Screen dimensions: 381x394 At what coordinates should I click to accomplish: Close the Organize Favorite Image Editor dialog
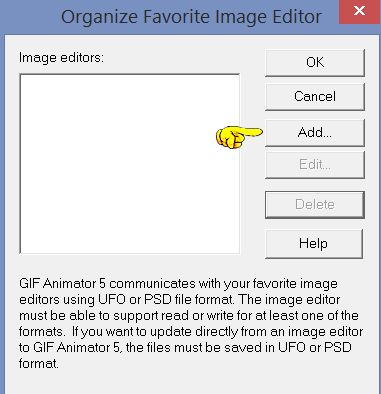(360, 12)
